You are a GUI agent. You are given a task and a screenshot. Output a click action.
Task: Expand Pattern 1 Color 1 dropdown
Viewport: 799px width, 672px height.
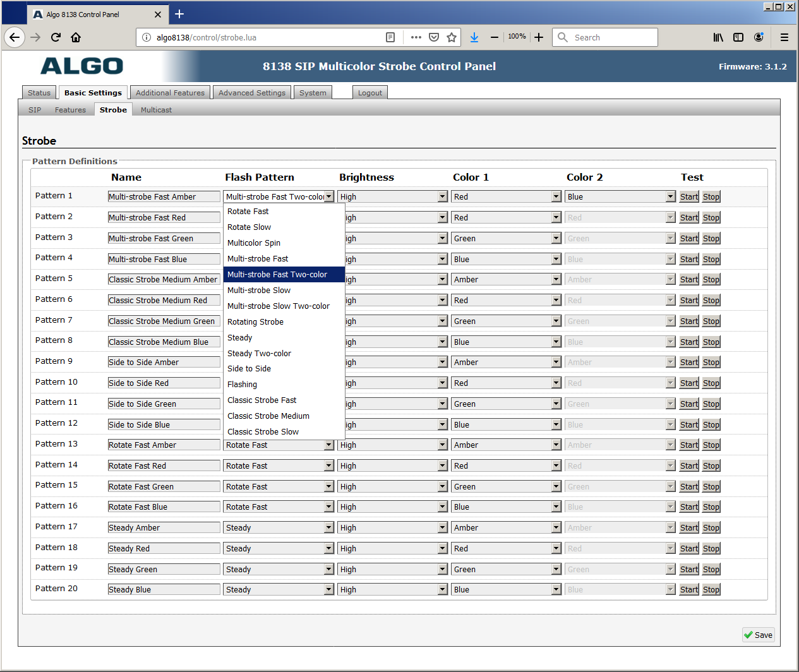tap(506, 197)
